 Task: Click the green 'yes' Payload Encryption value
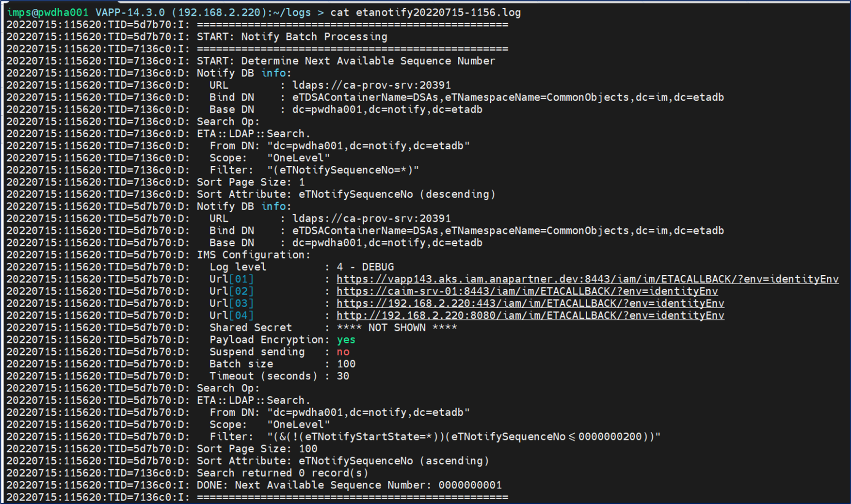click(346, 340)
